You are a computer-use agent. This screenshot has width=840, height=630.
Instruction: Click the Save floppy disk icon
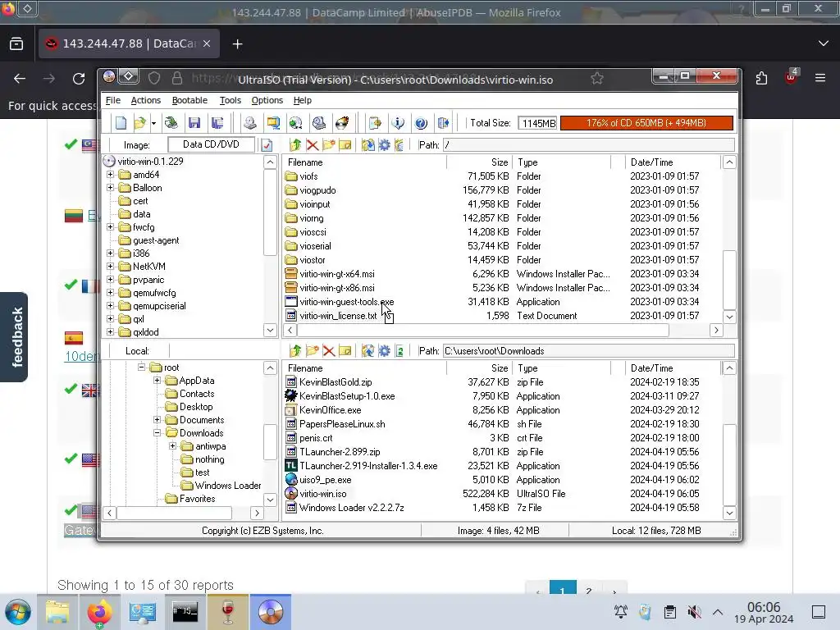[x=194, y=123]
